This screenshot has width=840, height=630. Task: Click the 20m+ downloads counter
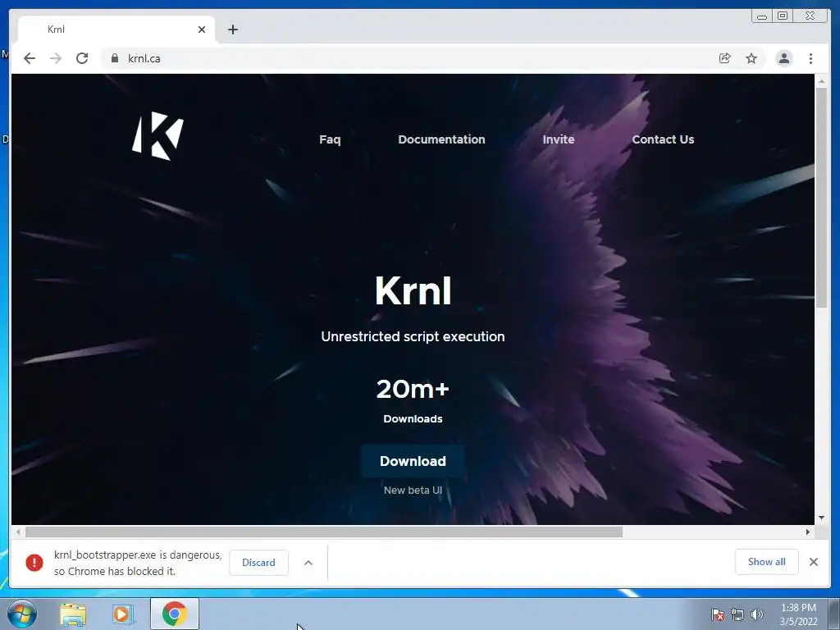coord(413,389)
